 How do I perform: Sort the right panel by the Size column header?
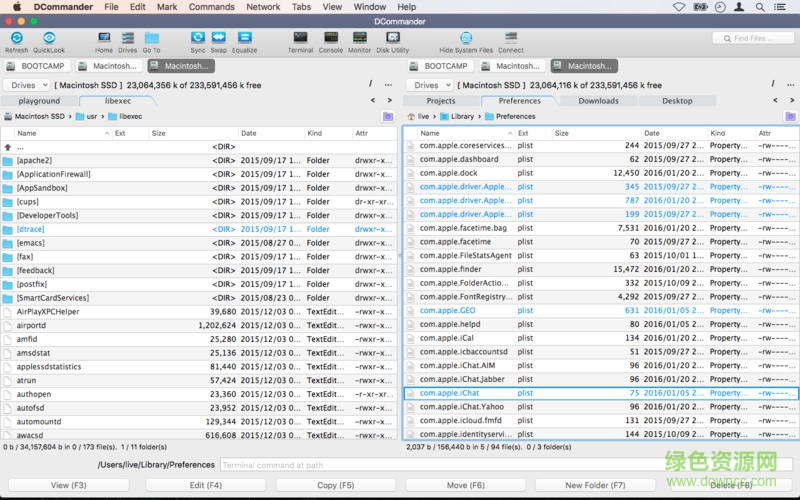click(562, 133)
